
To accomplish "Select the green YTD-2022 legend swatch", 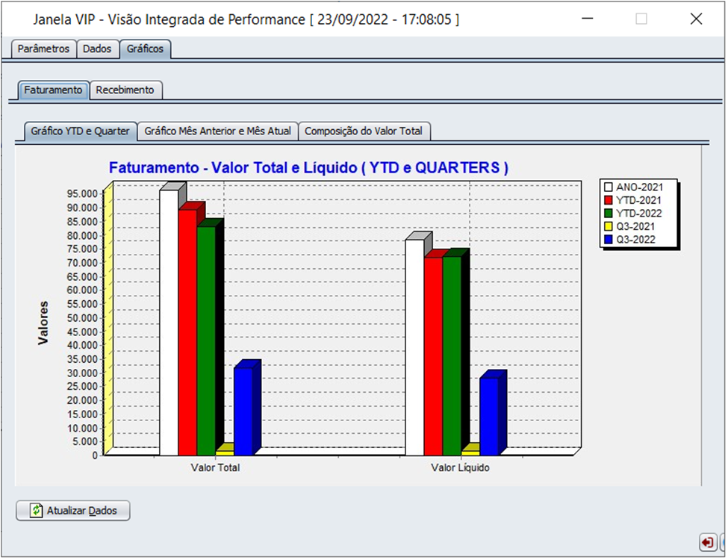I will click(609, 214).
